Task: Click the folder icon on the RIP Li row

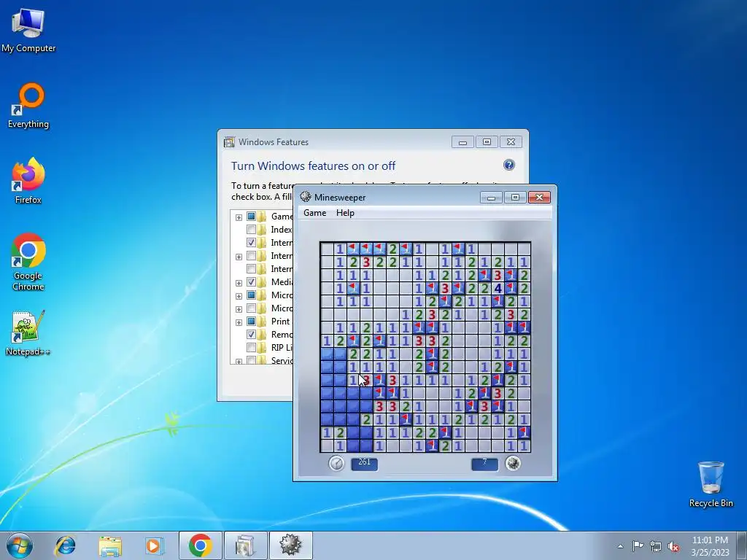Action: pyautogui.click(x=262, y=348)
